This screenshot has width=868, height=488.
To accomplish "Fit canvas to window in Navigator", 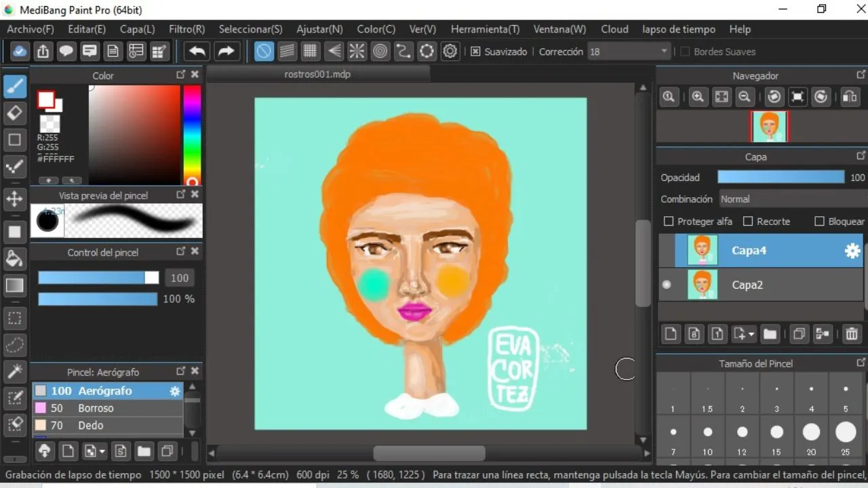I will pyautogui.click(x=722, y=97).
